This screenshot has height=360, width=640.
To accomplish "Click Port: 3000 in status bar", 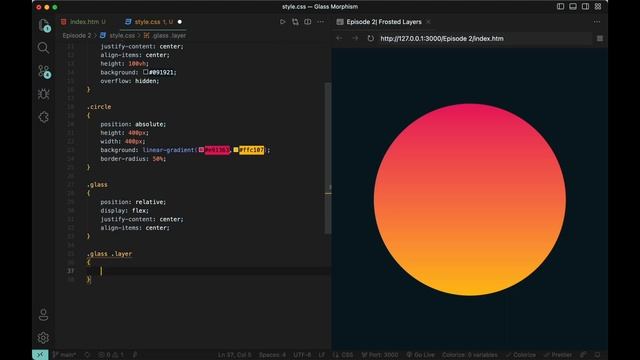I will 380,355.
